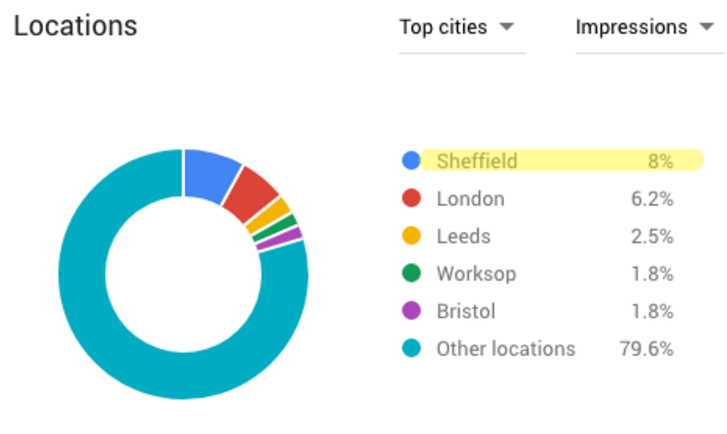
Task: Click the Locations heading
Action: pos(75,27)
